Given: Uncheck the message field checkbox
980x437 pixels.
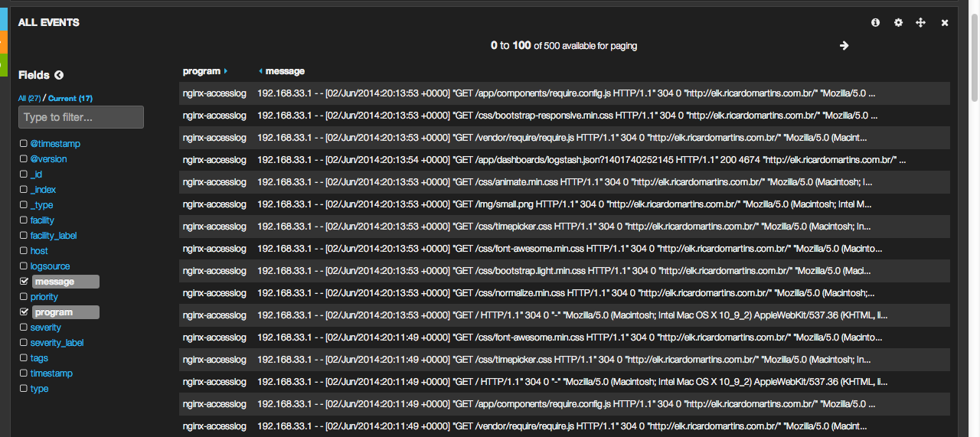Looking at the screenshot, I should [24, 282].
